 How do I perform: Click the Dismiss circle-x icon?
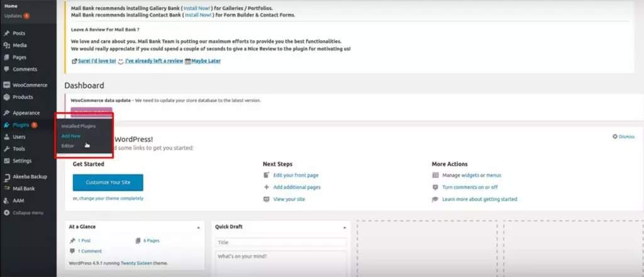pos(615,137)
